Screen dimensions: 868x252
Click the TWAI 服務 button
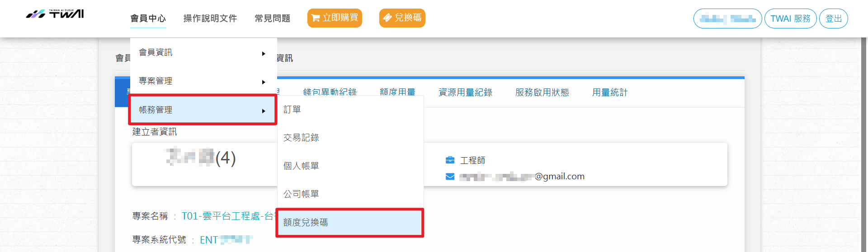pyautogui.click(x=790, y=19)
